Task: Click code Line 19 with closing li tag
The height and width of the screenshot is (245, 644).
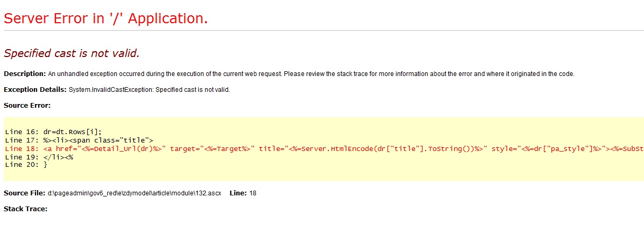Action: [x=39, y=157]
